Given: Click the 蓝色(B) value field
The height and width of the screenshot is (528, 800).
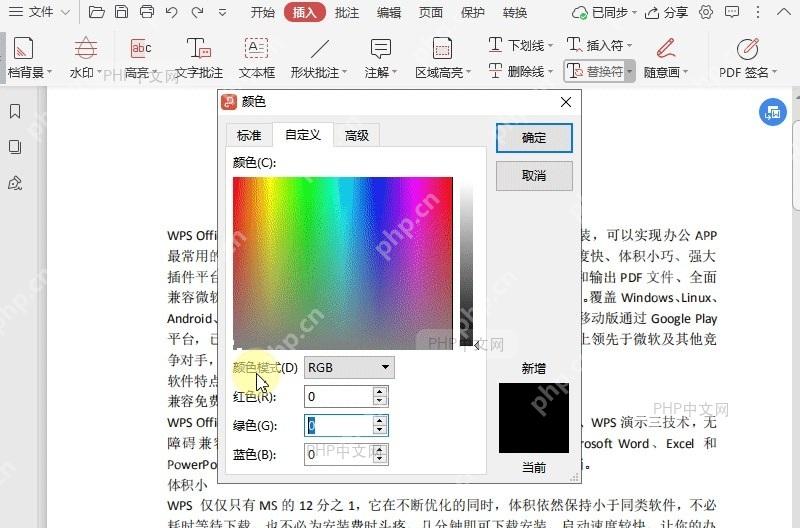Looking at the screenshot, I should tap(339, 454).
